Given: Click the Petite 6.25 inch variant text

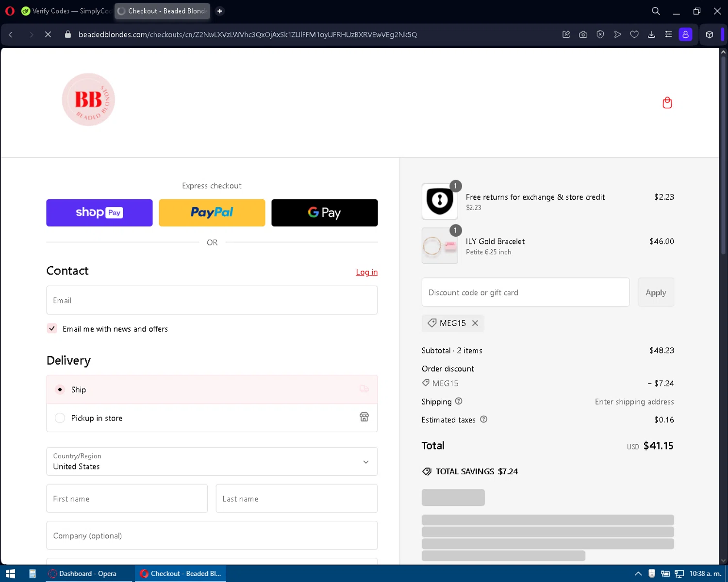Looking at the screenshot, I should (489, 252).
